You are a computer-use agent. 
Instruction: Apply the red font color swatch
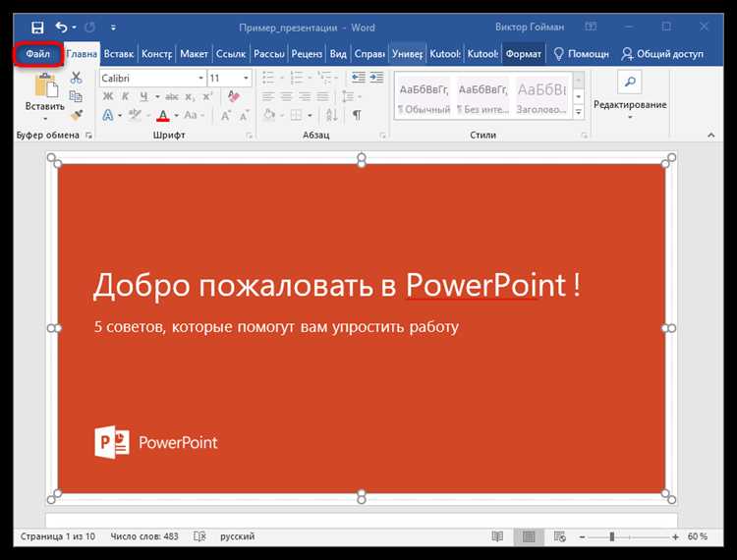coord(162,115)
